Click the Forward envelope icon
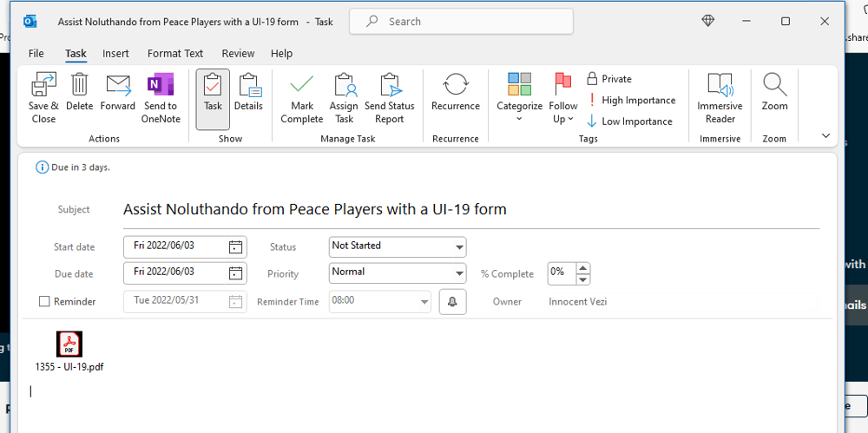 (x=117, y=86)
